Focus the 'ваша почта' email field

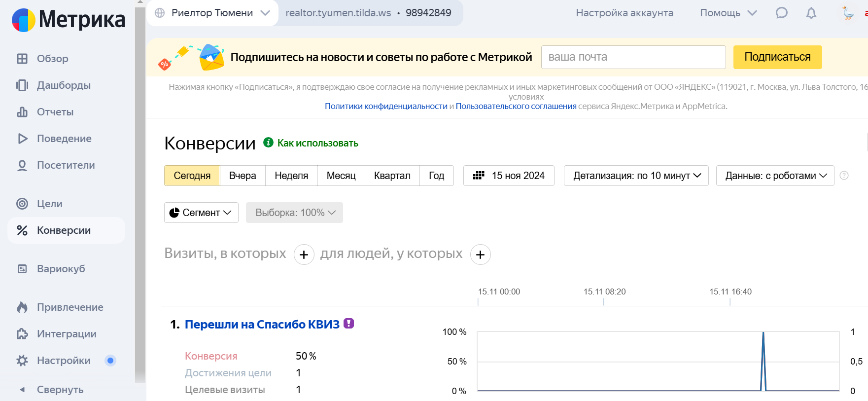coord(633,57)
